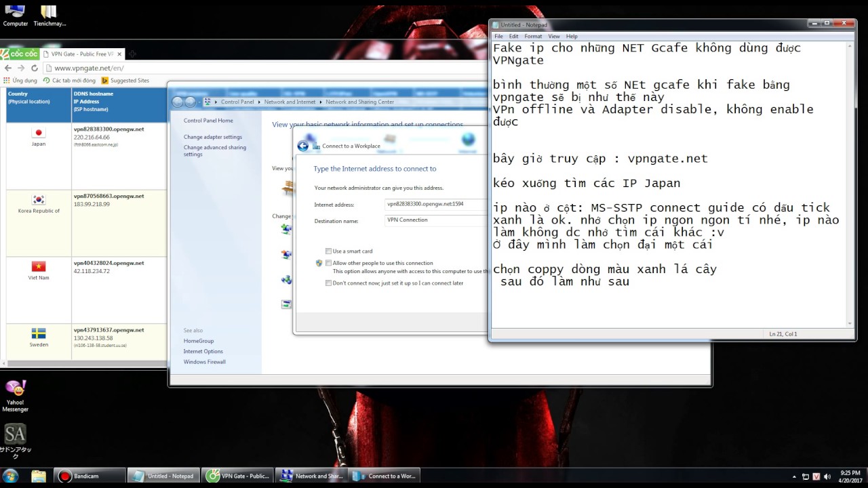Reload the vpngate.net page

click(x=34, y=68)
